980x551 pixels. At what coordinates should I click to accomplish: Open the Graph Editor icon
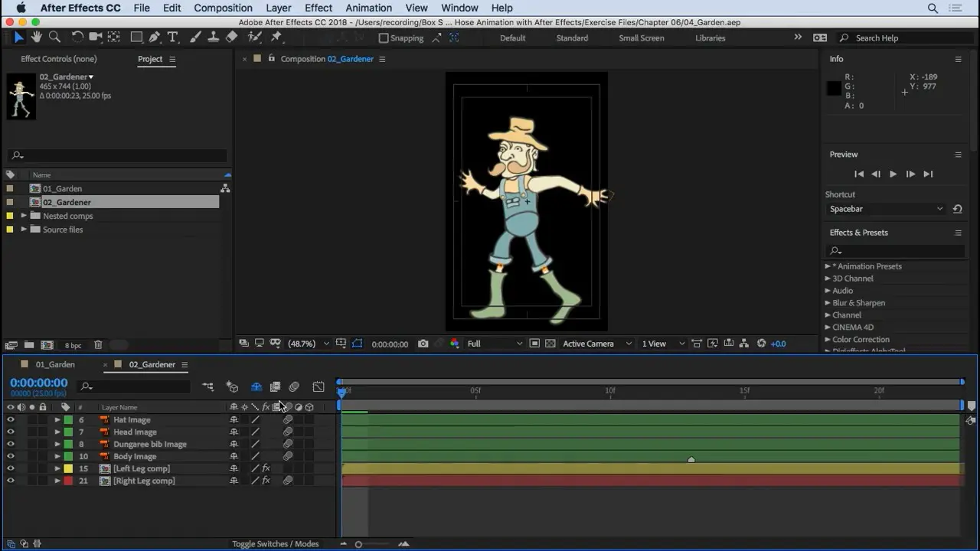(x=318, y=386)
